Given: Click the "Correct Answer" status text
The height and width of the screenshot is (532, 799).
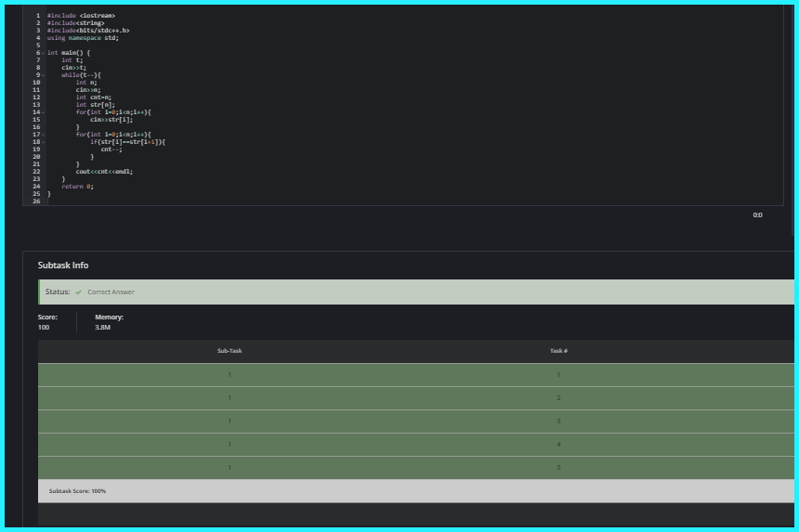Looking at the screenshot, I should point(111,292).
